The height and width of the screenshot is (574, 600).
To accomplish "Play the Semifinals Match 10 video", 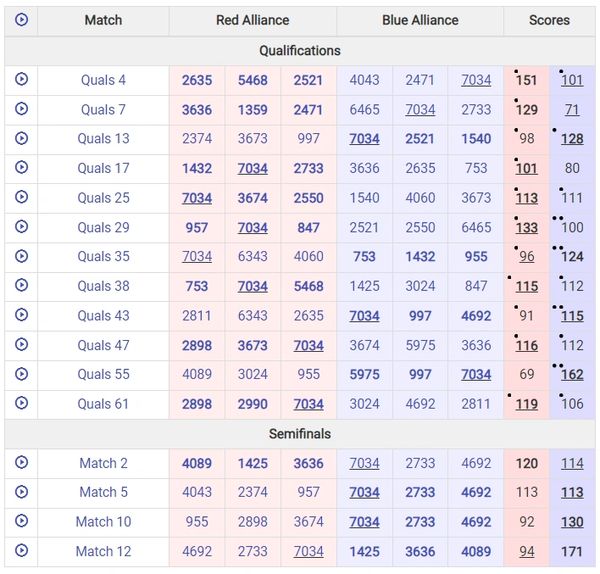I will pos(21,522).
